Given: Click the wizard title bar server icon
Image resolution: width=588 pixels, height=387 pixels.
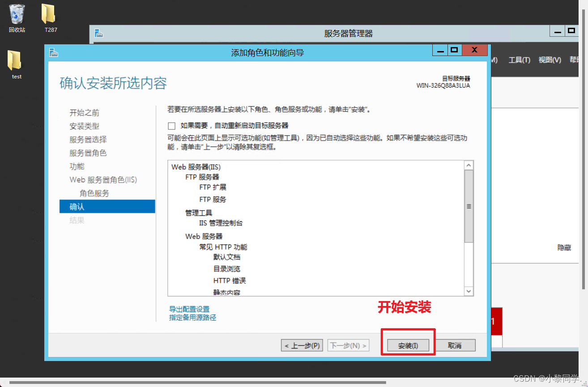Looking at the screenshot, I should [54, 52].
